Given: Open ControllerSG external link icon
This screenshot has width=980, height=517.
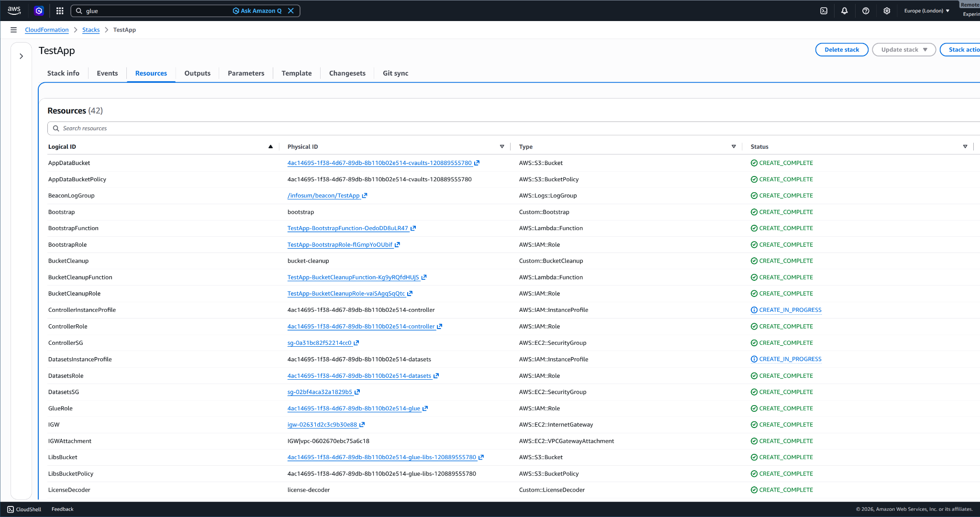Looking at the screenshot, I should (356, 343).
